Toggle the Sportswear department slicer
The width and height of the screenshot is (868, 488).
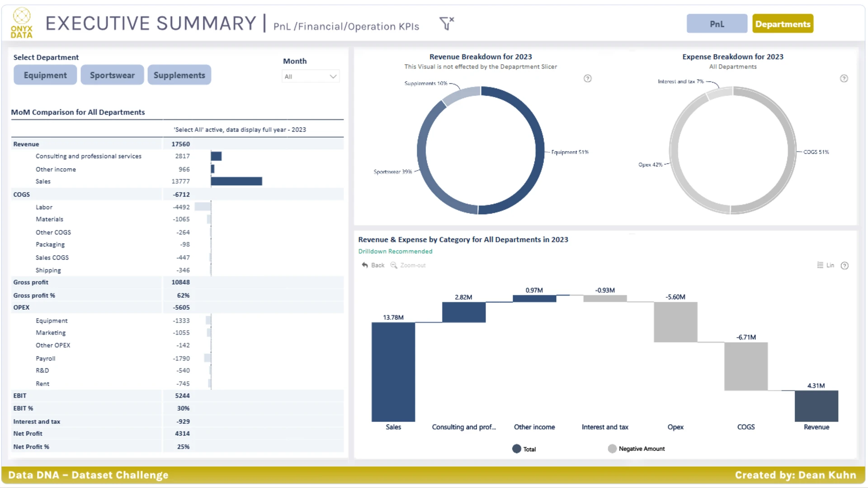click(x=112, y=75)
